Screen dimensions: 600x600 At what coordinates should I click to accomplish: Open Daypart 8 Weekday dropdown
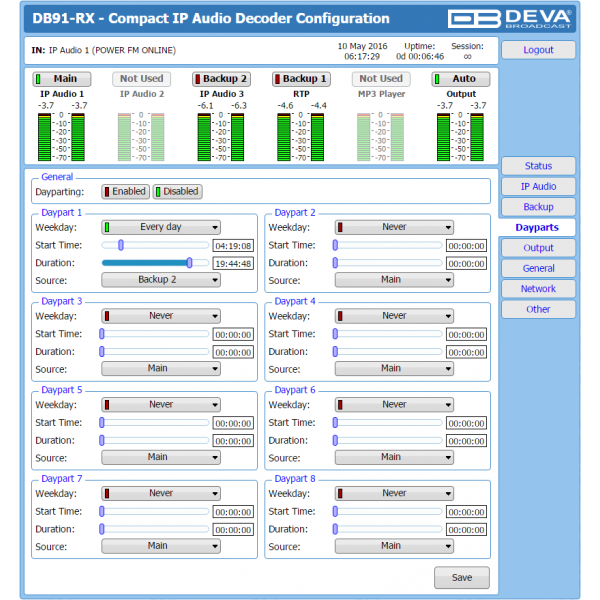tap(394, 494)
